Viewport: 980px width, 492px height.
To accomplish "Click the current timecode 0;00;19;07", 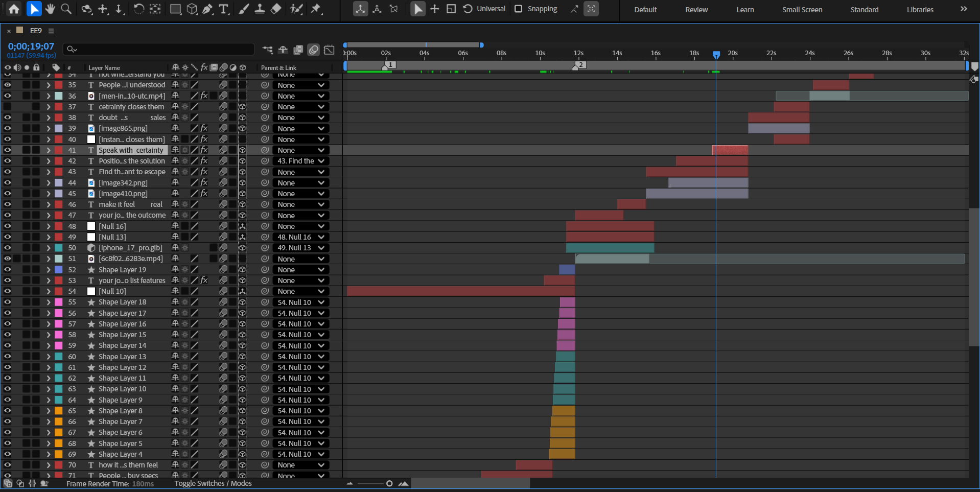I will click(x=31, y=46).
